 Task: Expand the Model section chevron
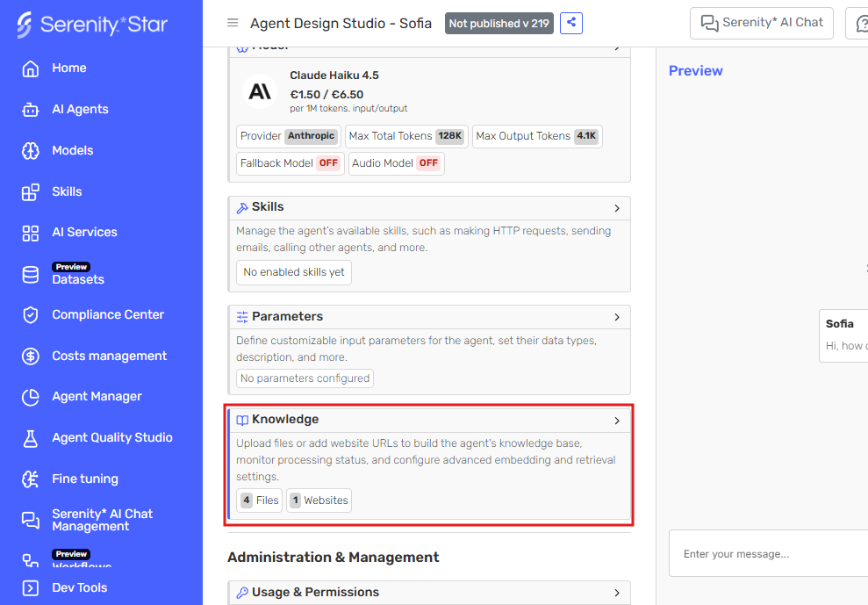pyautogui.click(x=617, y=49)
